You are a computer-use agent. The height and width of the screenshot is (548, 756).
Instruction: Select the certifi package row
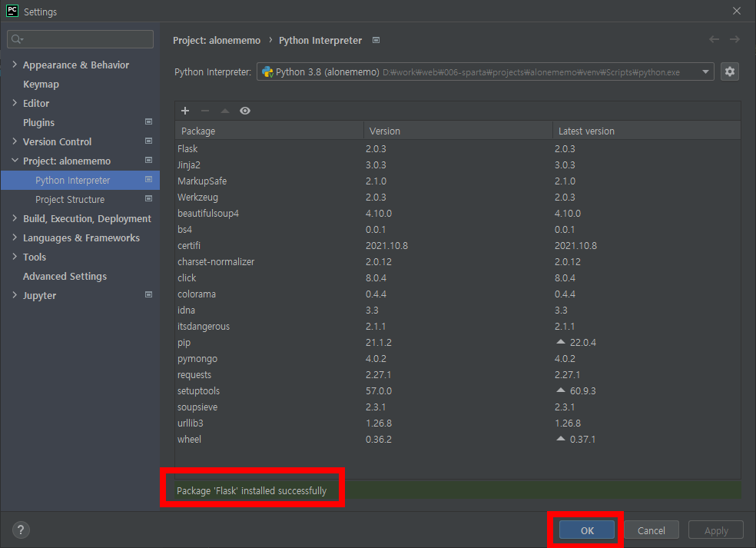tap(458, 245)
